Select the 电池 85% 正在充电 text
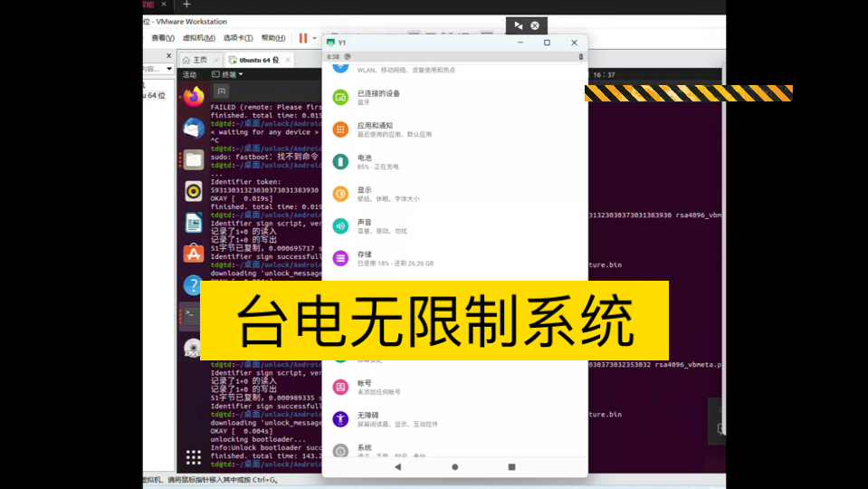This screenshot has height=489, width=868. point(378,162)
